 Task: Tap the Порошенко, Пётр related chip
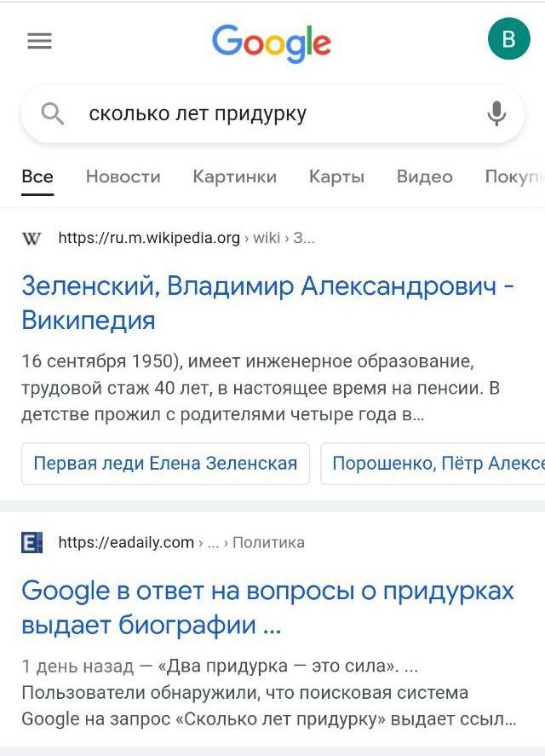tap(434, 464)
